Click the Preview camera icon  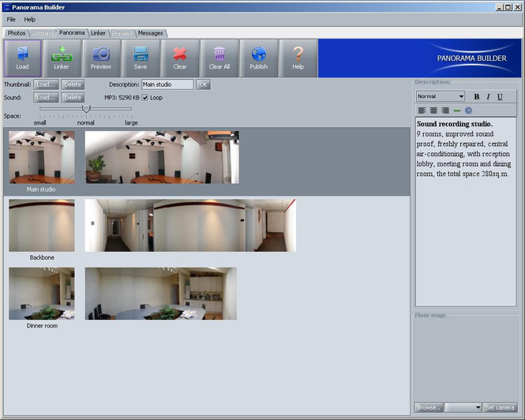pyautogui.click(x=101, y=58)
